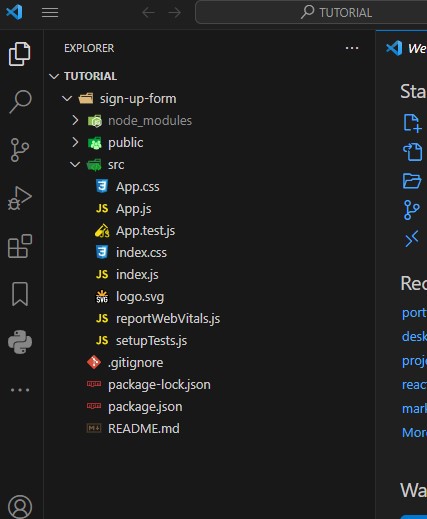Open the Search view in activity bar
Image resolution: width=427 pixels, height=519 pixels.
[20, 102]
